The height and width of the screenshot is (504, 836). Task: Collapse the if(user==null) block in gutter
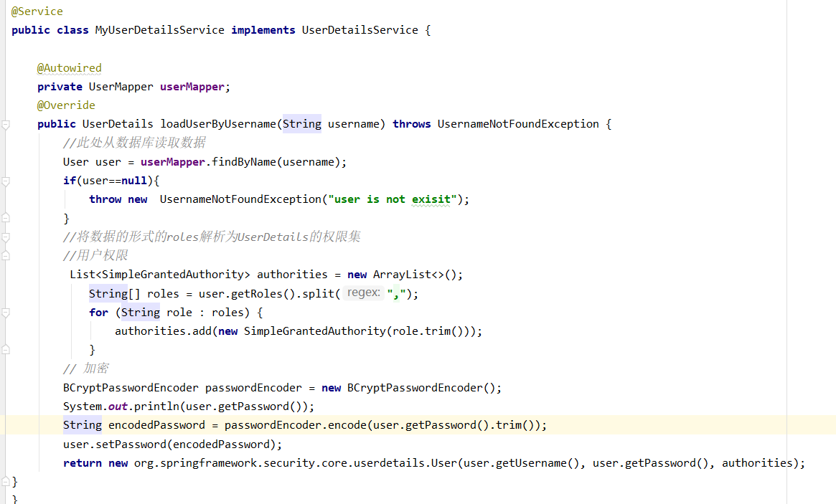[x=5, y=181]
